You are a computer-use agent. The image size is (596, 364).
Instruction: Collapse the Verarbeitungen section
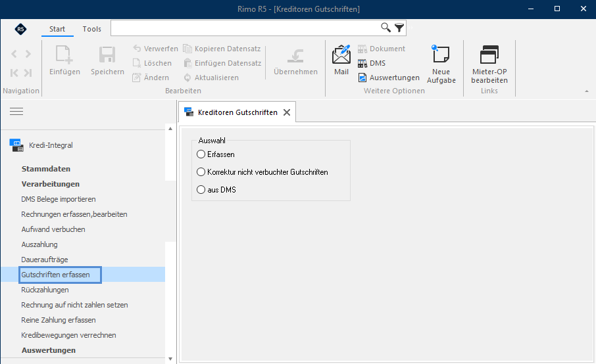pos(50,184)
